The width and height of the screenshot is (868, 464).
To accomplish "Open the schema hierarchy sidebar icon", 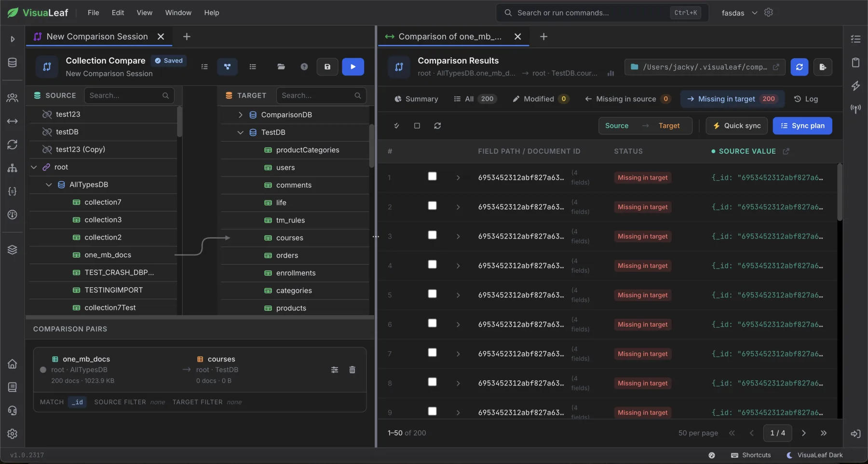I will point(13,168).
